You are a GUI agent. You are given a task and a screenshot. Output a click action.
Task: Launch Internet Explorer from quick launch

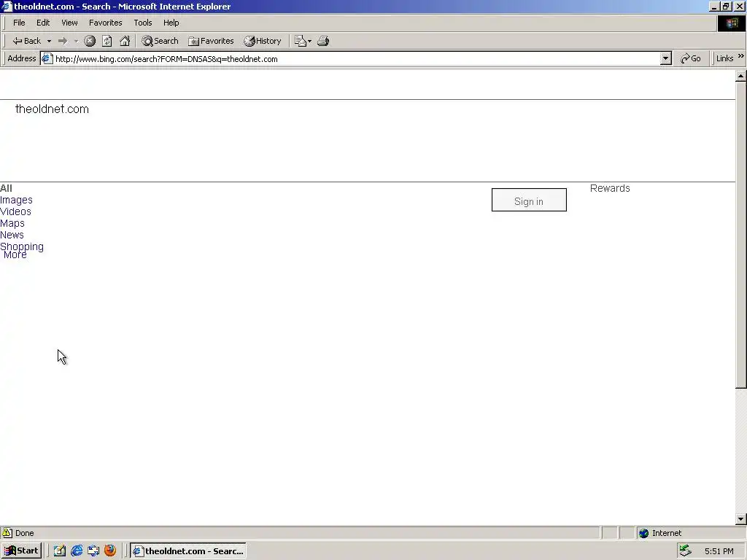point(77,551)
